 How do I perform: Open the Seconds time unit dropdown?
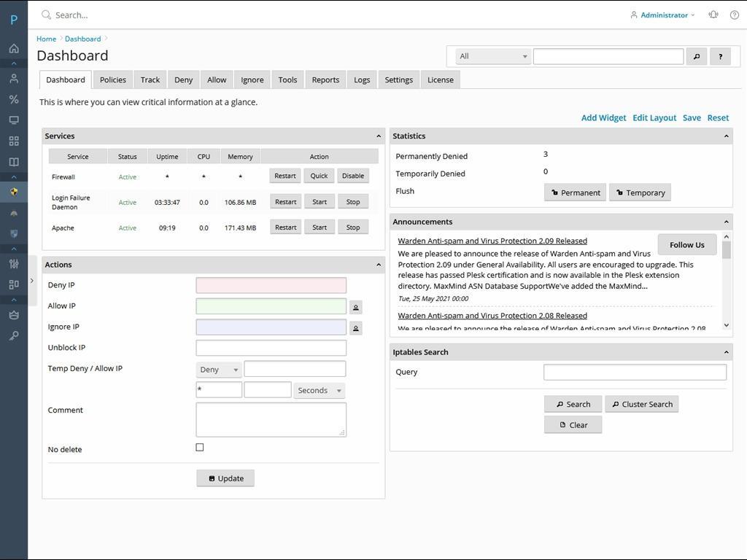319,391
